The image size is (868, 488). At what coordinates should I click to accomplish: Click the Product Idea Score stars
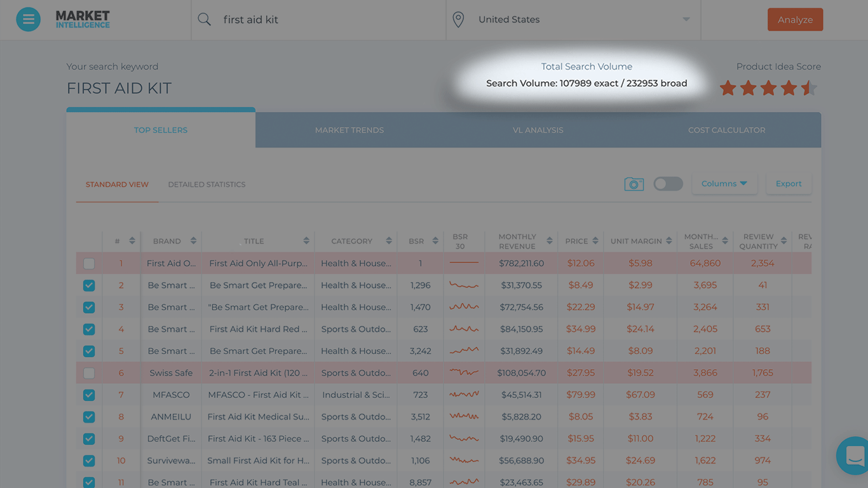(x=768, y=88)
